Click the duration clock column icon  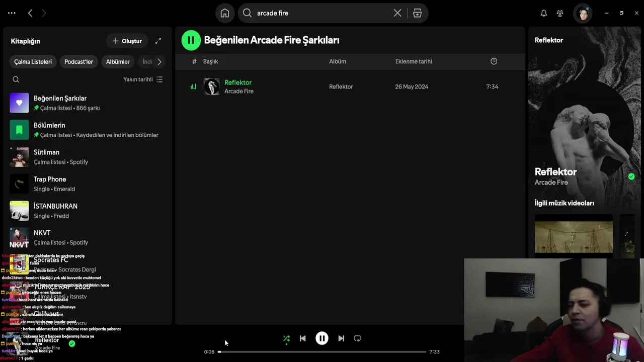click(x=494, y=61)
